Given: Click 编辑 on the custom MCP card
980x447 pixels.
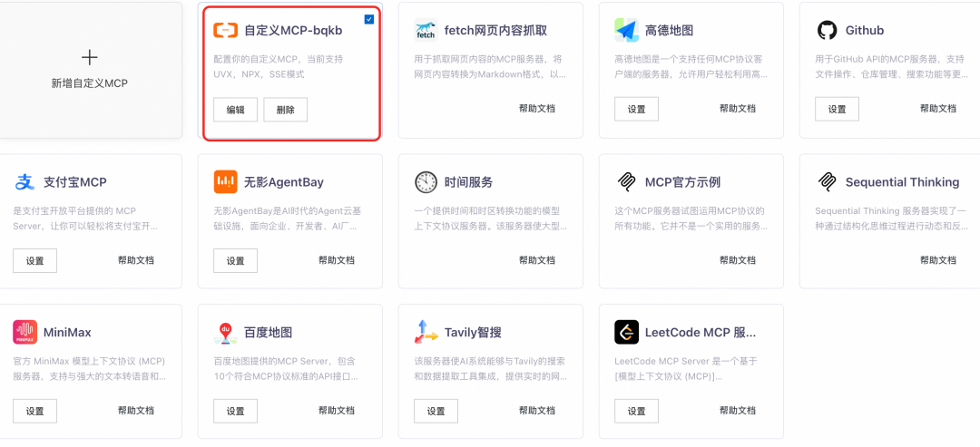Looking at the screenshot, I should tap(236, 110).
